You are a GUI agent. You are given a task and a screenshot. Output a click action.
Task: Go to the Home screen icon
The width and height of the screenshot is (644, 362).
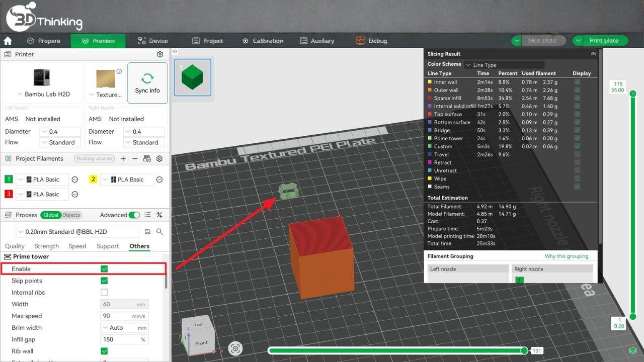[8, 41]
